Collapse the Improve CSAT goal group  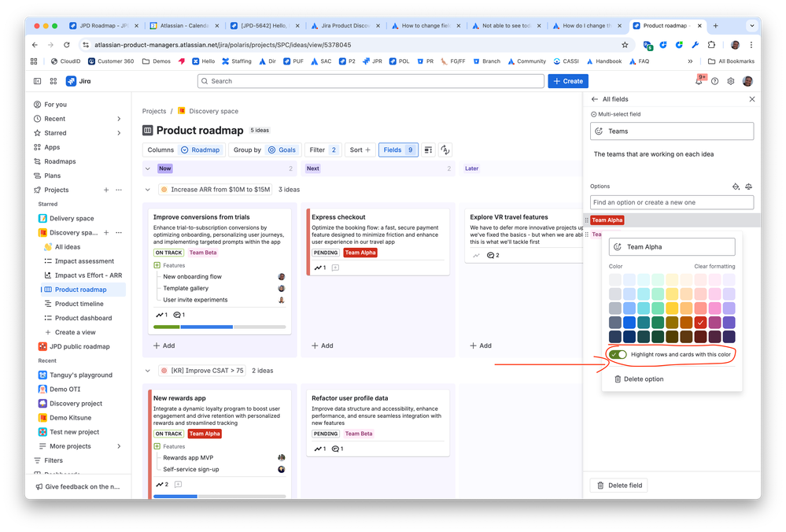point(148,371)
